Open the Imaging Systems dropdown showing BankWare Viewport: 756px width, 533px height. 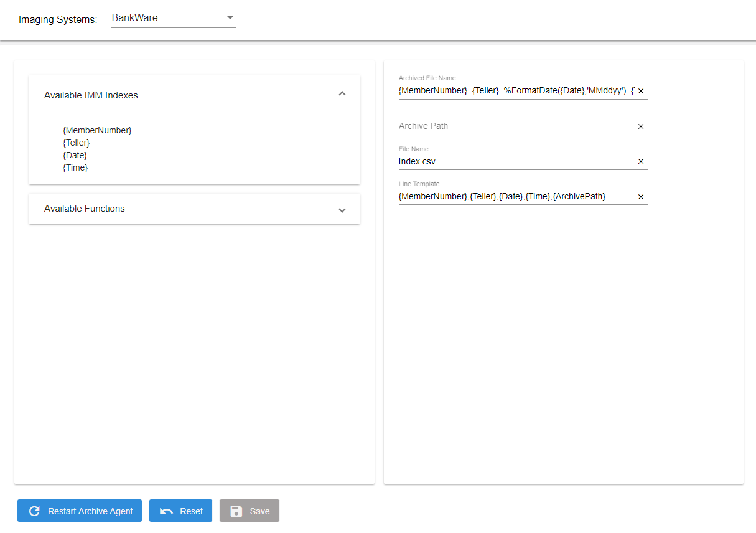click(173, 18)
